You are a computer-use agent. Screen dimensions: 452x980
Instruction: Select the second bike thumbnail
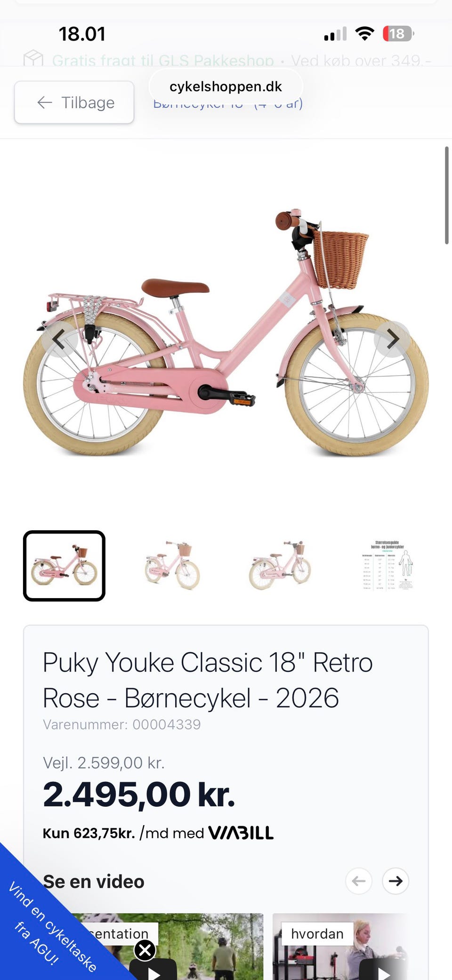[x=172, y=566]
